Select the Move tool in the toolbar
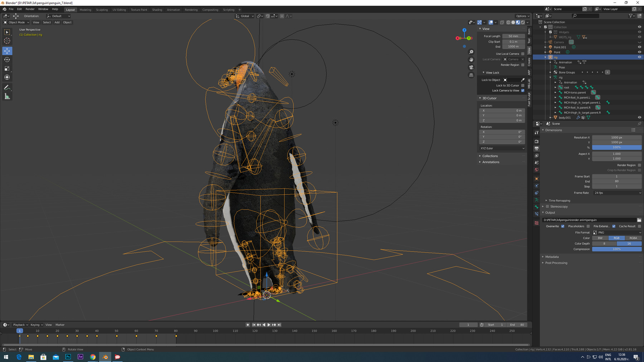This screenshot has width=644, height=362. [7, 51]
